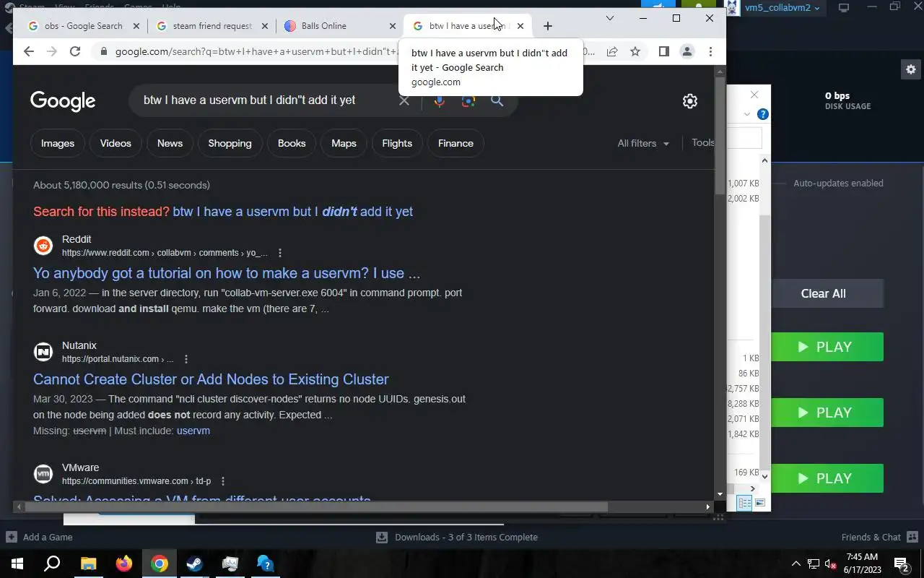Filter results by Maps
Screen dimensions: 924x578
[344, 143]
